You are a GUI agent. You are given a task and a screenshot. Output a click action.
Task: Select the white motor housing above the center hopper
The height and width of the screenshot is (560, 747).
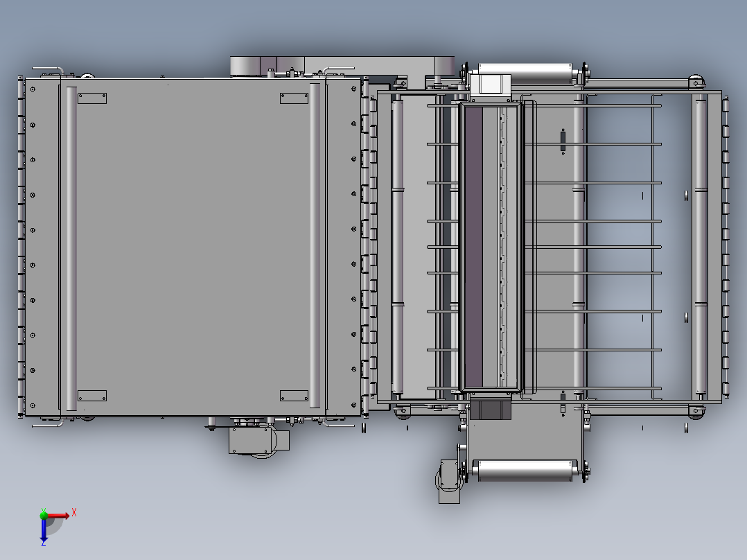click(491, 85)
